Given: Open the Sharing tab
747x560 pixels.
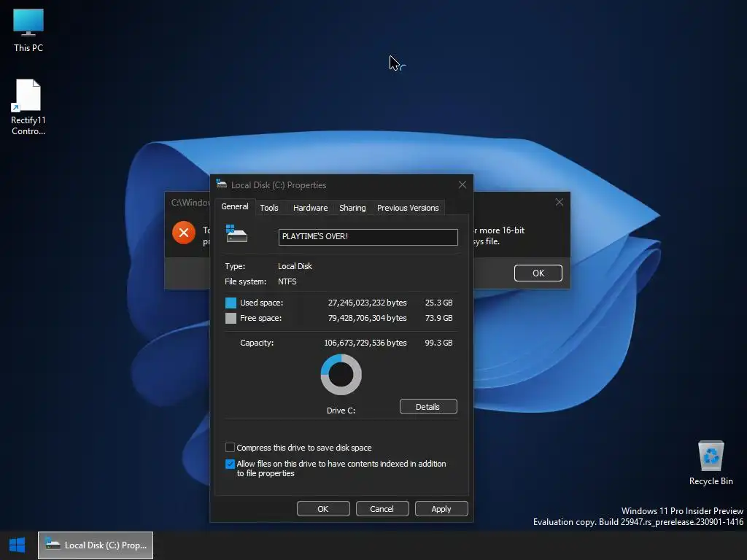Looking at the screenshot, I should [x=352, y=208].
